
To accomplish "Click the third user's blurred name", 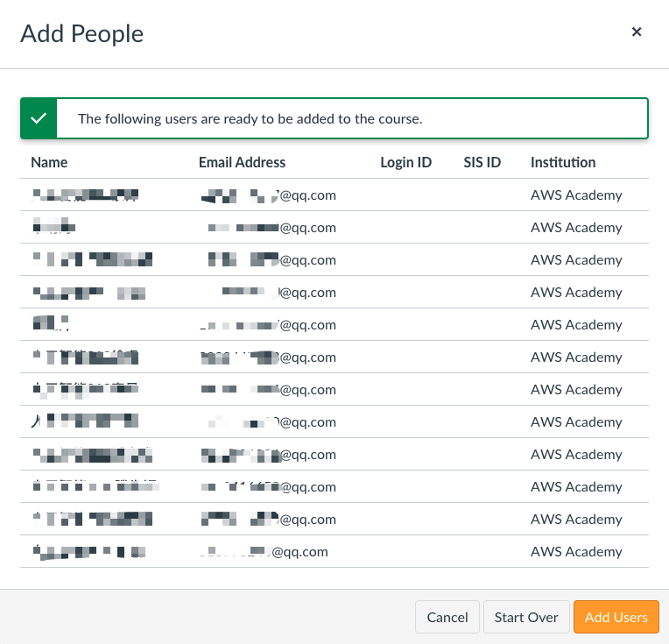I will pos(92,260).
